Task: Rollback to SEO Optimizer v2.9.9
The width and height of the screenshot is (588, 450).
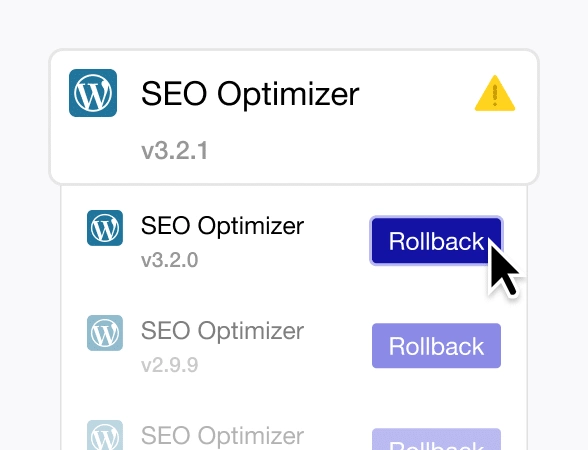Action: coord(436,346)
